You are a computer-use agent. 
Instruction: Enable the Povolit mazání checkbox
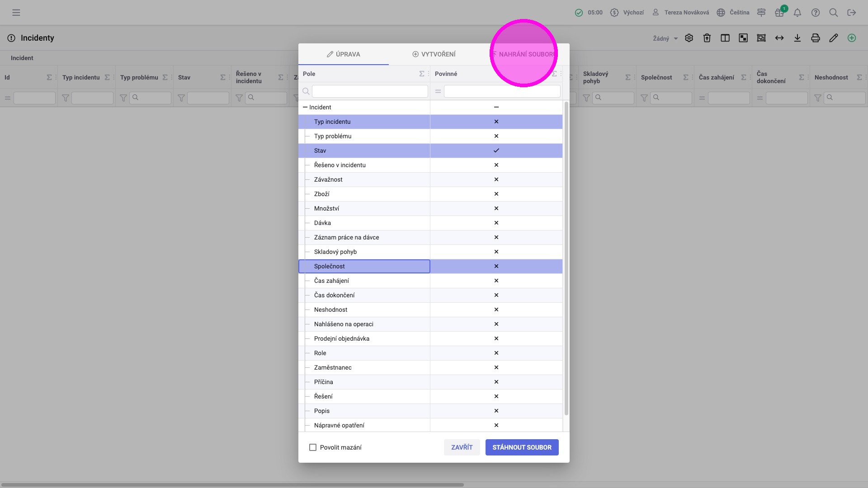[x=313, y=447]
